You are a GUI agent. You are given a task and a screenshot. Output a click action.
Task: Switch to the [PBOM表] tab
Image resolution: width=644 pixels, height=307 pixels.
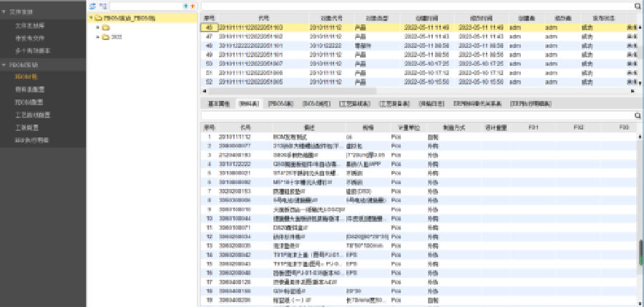point(280,104)
